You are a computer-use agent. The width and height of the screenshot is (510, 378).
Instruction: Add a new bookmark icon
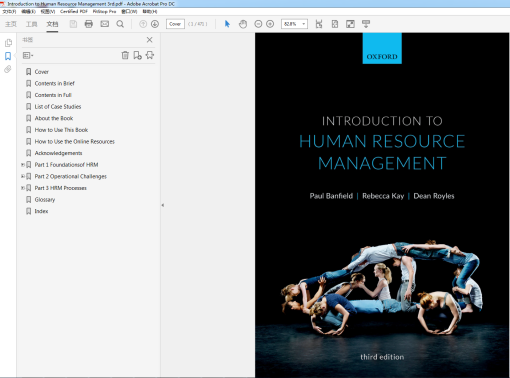coord(137,55)
